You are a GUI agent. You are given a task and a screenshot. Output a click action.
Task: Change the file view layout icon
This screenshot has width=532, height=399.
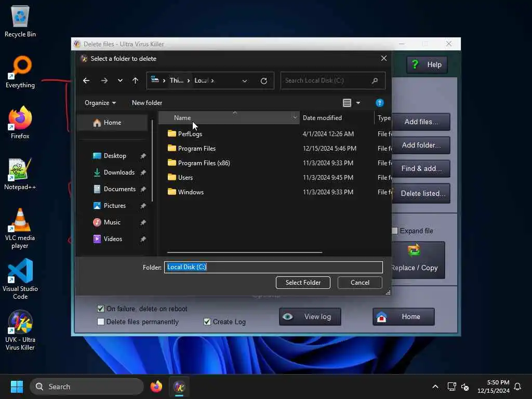coord(347,103)
